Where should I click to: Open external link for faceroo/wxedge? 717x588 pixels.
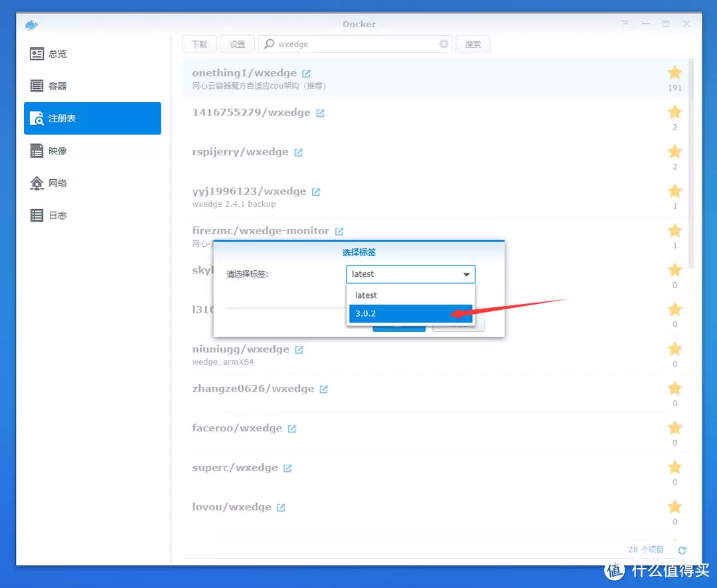coord(292,429)
